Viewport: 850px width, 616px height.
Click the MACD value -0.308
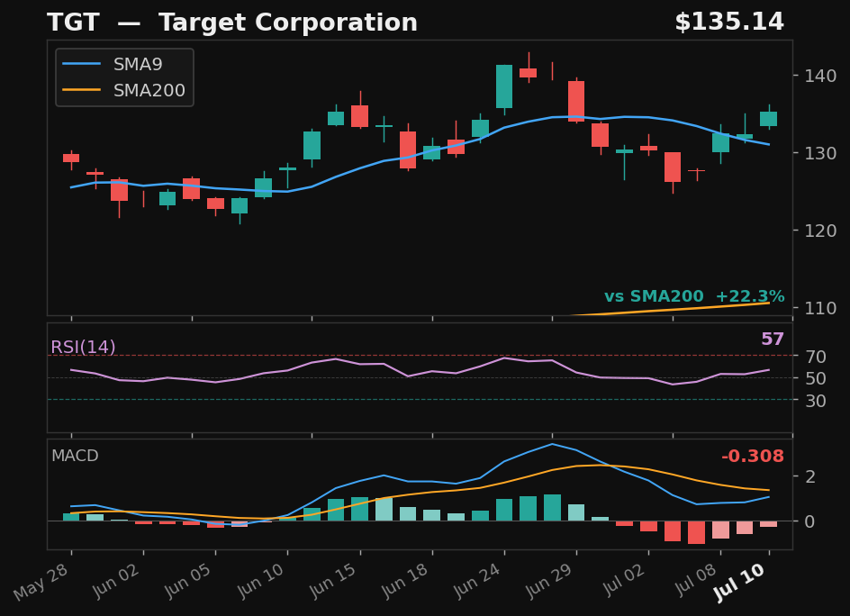(753, 456)
